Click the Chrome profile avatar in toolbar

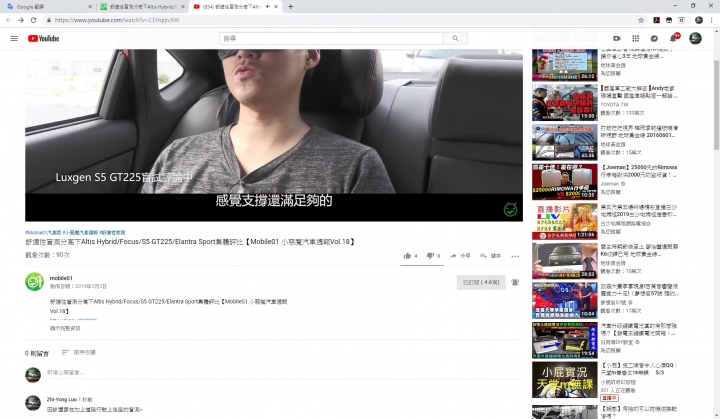[699, 20]
